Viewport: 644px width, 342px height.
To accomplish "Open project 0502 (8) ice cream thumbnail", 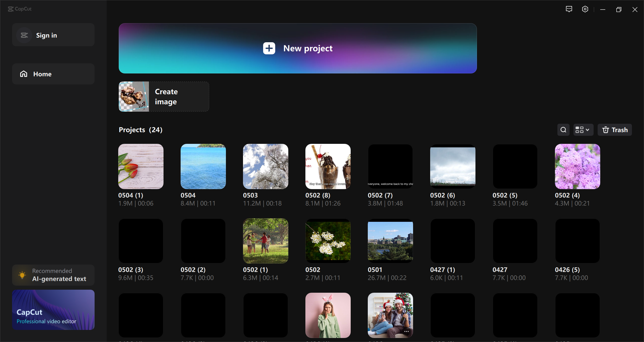I will (x=328, y=166).
